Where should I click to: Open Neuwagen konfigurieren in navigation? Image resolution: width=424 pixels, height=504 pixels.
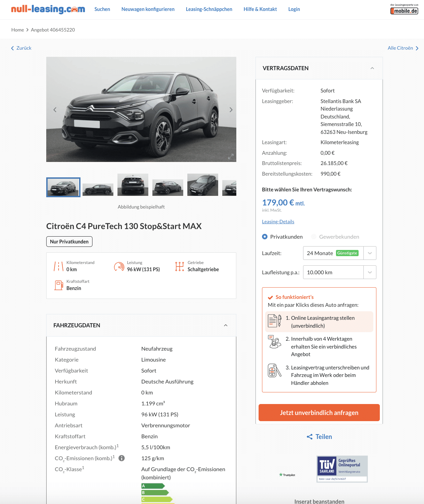click(x=148, y=9)
